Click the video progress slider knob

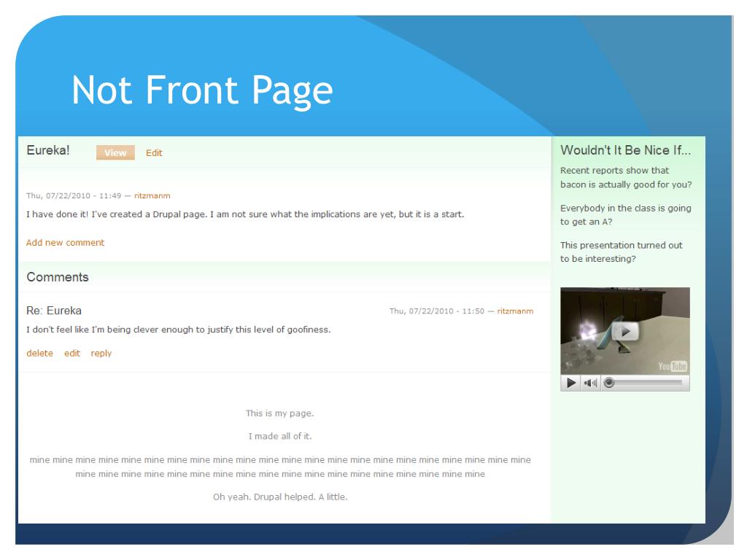pos(609,383)
